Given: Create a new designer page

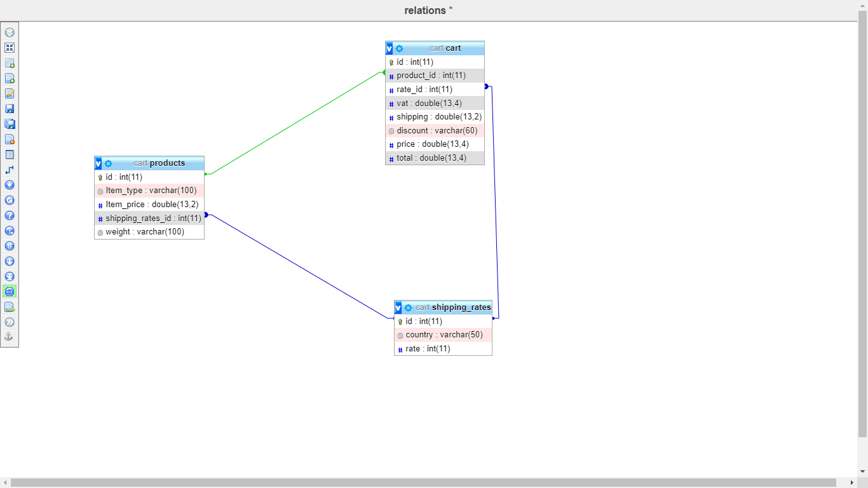Looking at the screenshot, I should [x=10, y=78].
